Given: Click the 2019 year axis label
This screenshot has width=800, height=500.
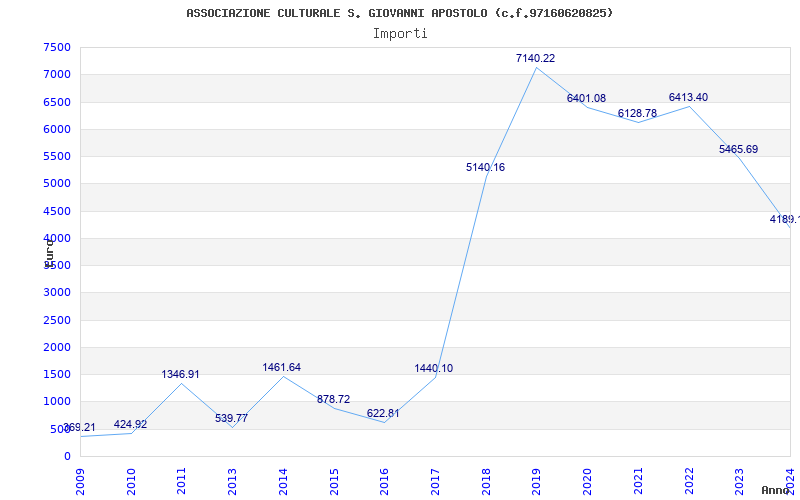Looking at the screenshot, I should pyautogui.click(x=536, y=481).
